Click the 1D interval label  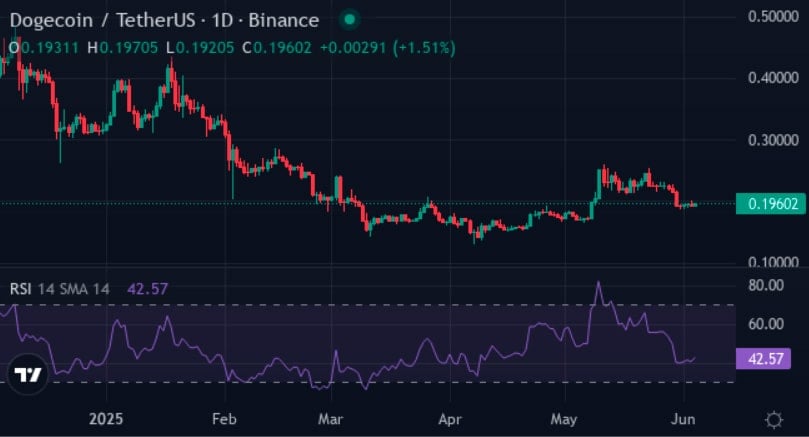click(x=222, y=21)
